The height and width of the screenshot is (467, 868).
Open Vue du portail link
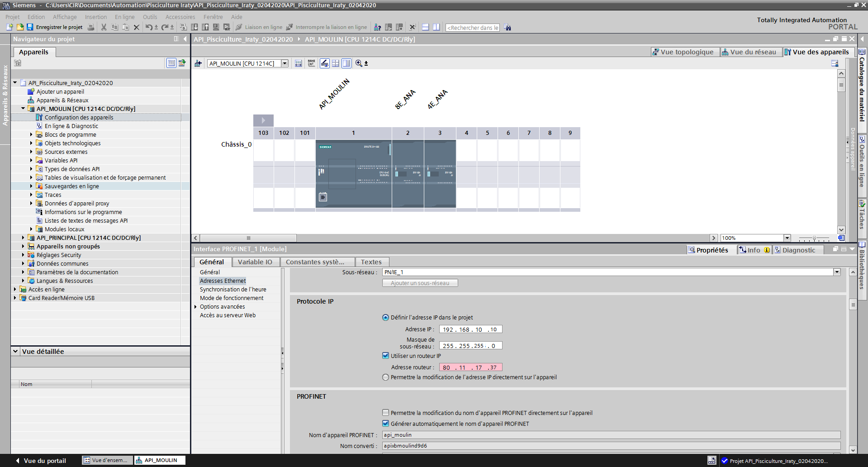(44, 461)
